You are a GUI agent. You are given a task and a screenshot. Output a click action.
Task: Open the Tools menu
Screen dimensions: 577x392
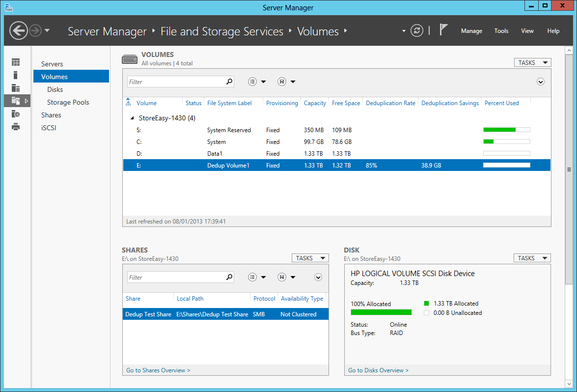pos(501,30)
